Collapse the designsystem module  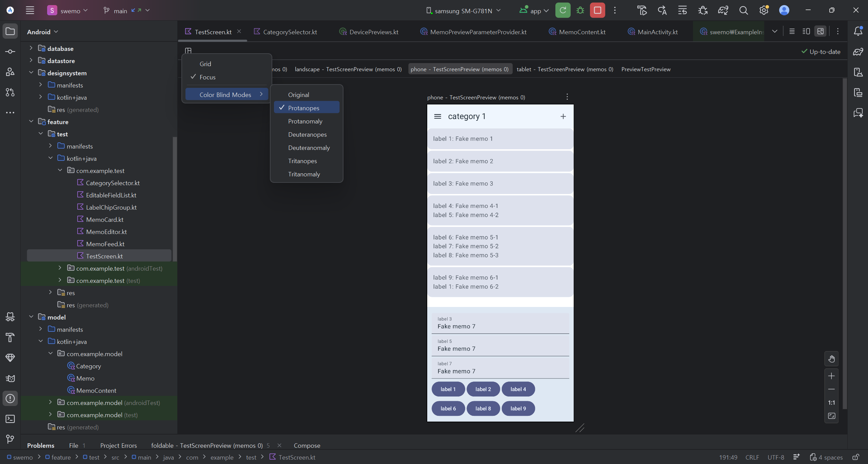(31, 73)
